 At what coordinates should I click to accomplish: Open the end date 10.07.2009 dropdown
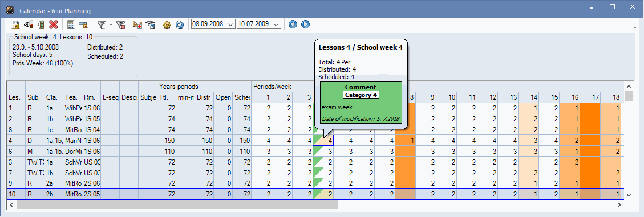pyautogui.click(x=277, y=24)
